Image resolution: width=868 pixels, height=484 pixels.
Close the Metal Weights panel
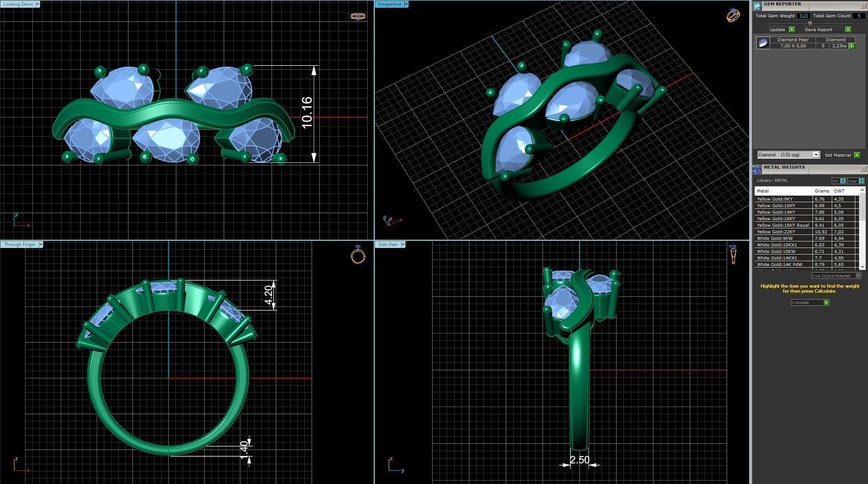(x=863, y=169)
